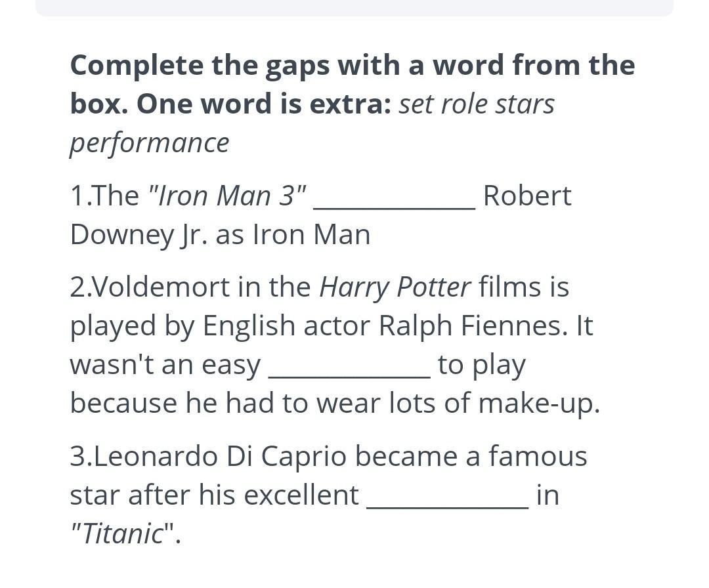Click the bold text "One word is extra:"
Image resolution: width=709 pixels, height=588 pixels.
point(264,104)
